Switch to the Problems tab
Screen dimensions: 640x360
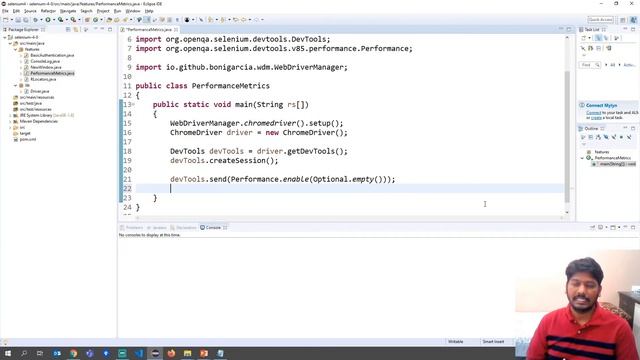click(132, 228)
